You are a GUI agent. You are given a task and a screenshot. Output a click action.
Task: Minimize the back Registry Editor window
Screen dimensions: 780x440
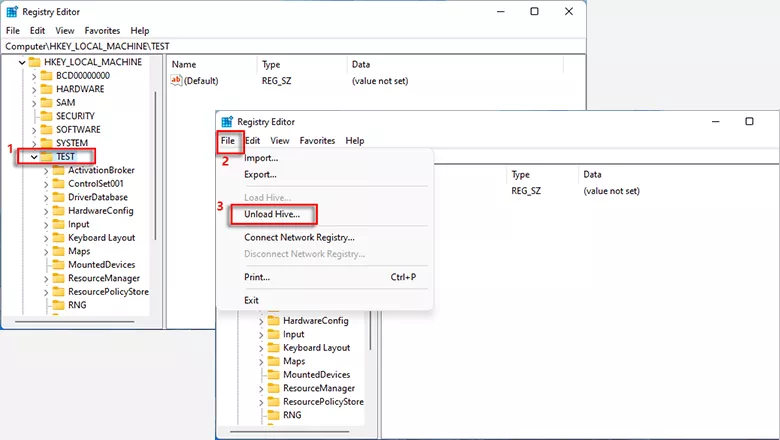point(500,11)
